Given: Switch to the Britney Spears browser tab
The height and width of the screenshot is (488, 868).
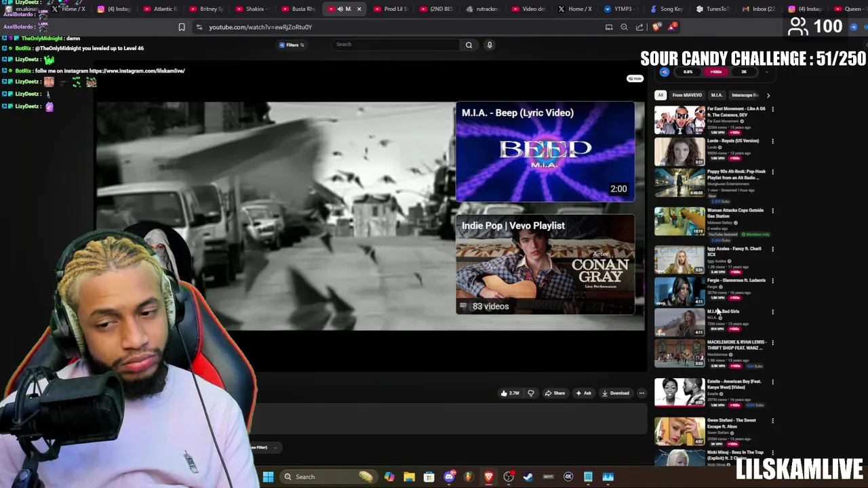Looking at the screenshot, I should point(207,9).
